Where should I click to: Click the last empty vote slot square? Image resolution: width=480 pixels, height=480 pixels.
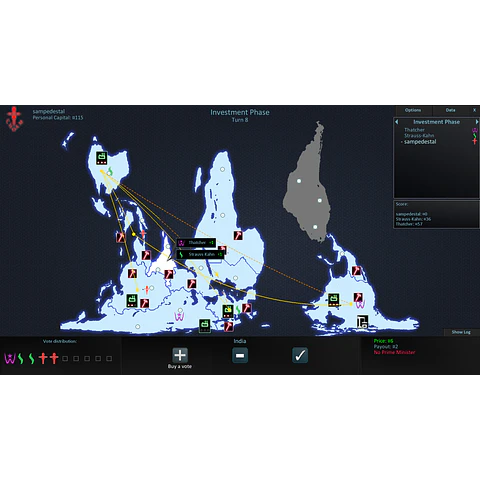pos(109,359)
